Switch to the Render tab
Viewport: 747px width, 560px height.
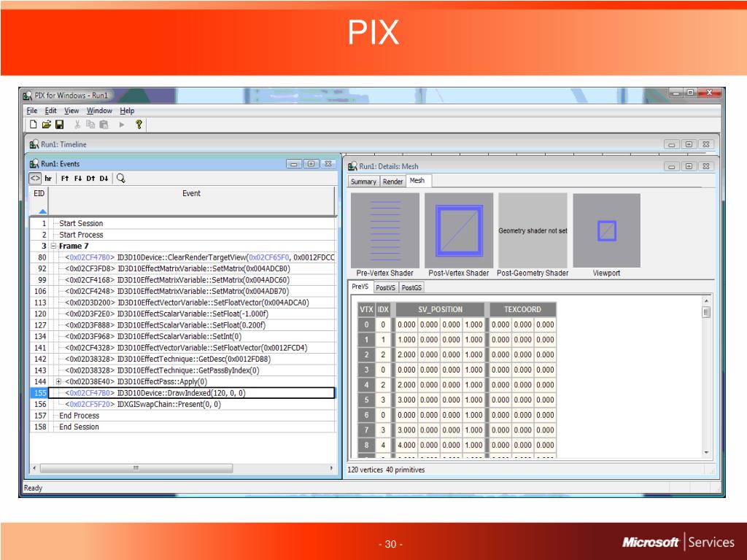point(392,182)
